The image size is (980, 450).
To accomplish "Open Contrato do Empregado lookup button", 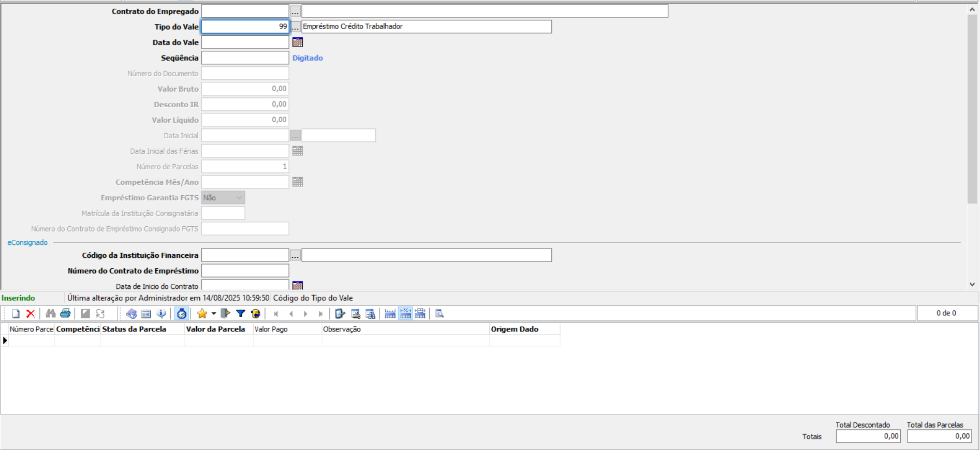I will pos(295,11).
